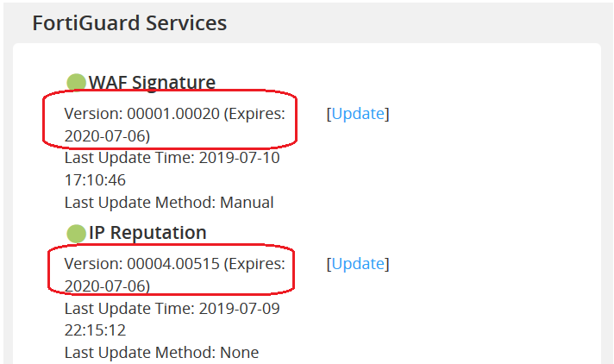Click the Last Update Time date 2019-07-09
614x364 pixels.
click(x=240, y=308)
